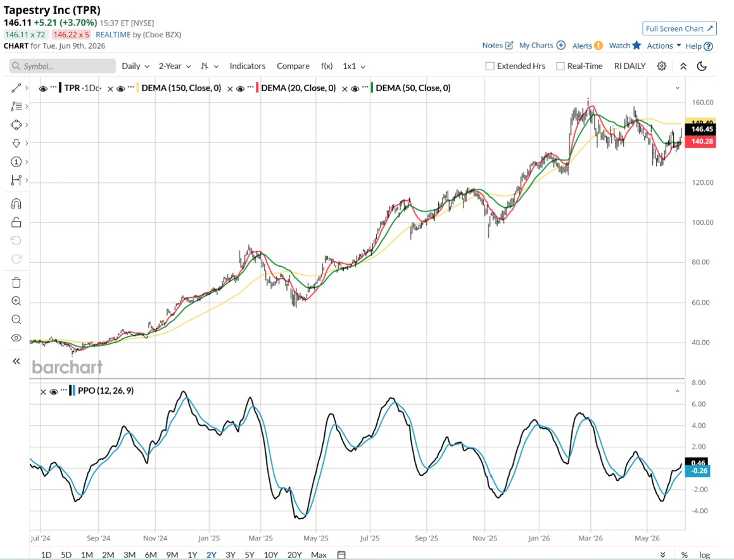Select the 1Y range tab
Screen dimensions: 734x560
pyautogui.click(x=192, y=555)
